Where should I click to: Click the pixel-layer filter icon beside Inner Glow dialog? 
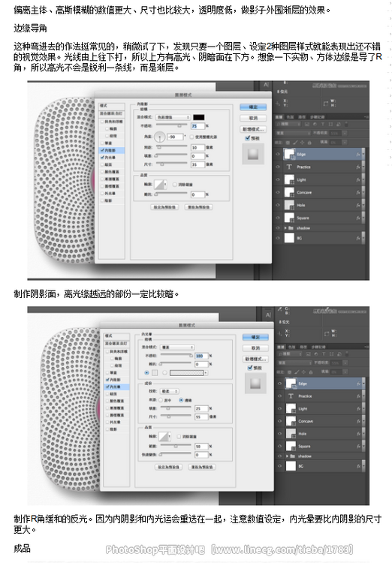[x=309, y=354]
